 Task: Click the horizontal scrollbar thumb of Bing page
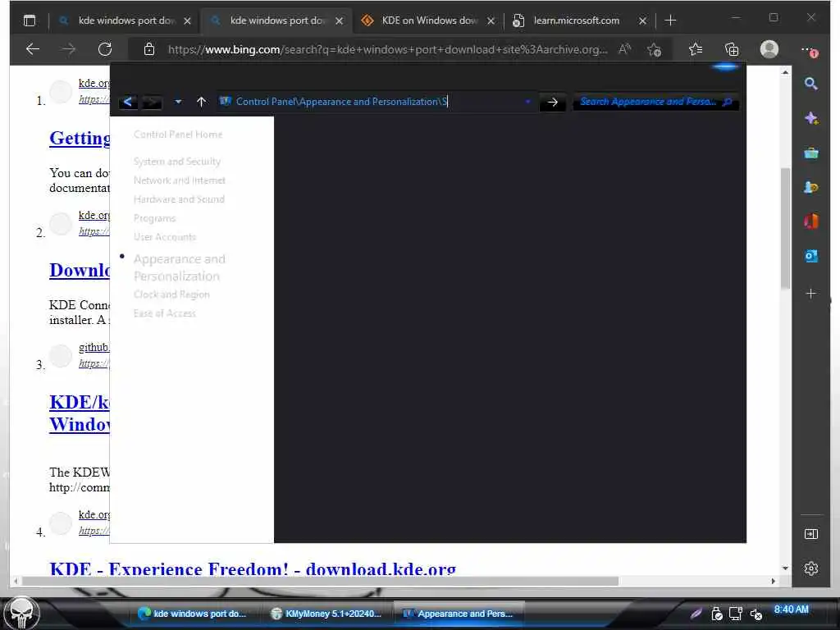pos(319,581)
